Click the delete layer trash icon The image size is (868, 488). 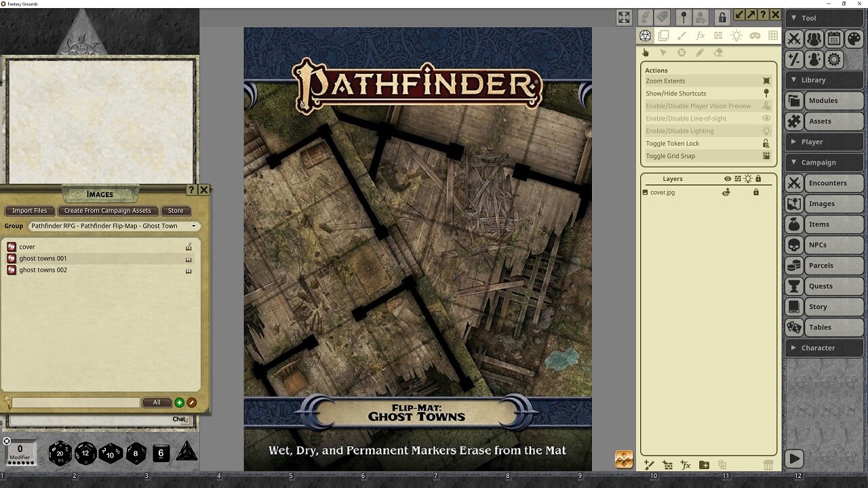coord(768,465)
